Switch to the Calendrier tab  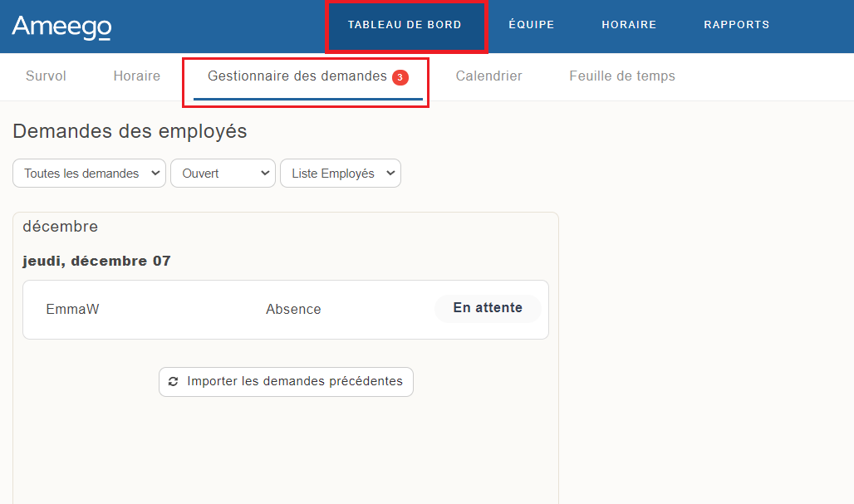[488, 76]
